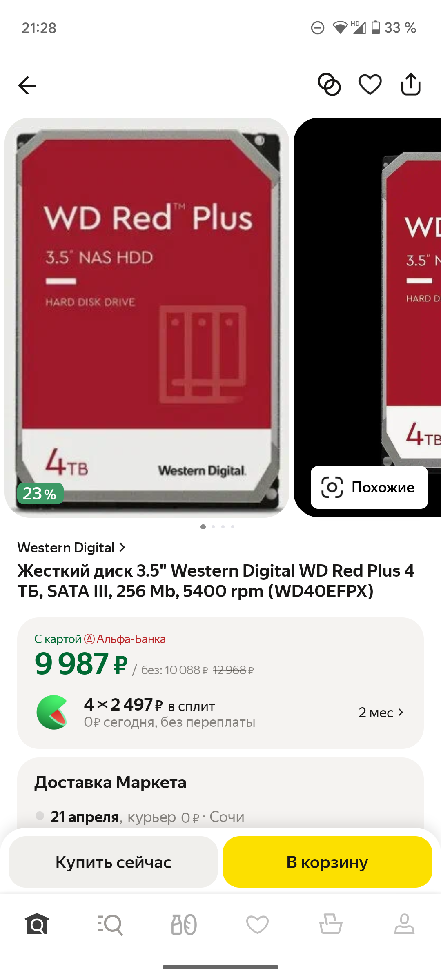Open the catalog search tab icon
The height and width of the screenshot is (980, 441).
coord(110,924)
